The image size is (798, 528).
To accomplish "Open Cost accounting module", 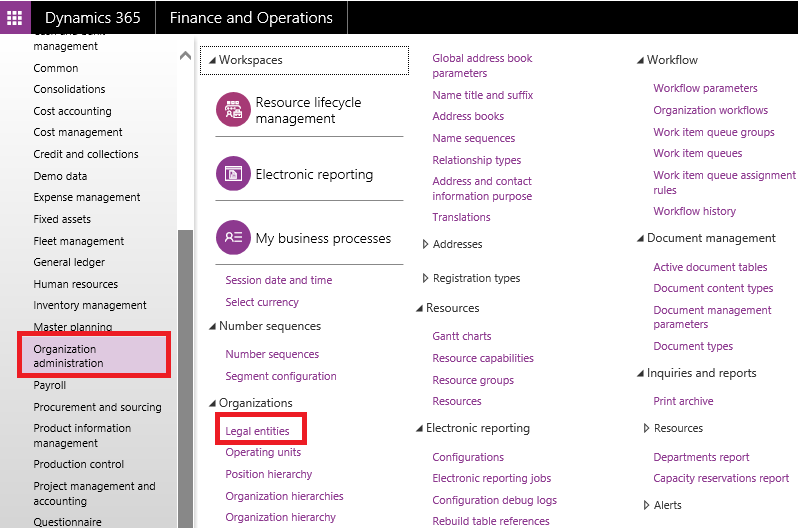I will click(x=72, y=111).
